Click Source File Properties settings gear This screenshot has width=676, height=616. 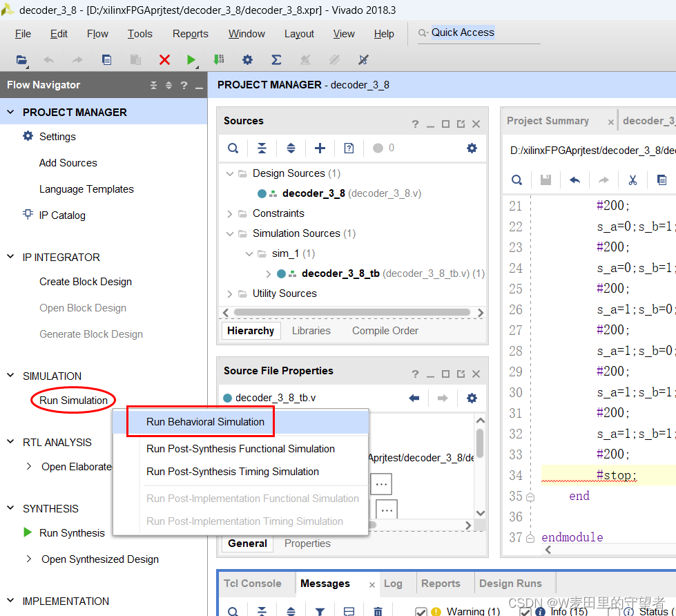pos(472,398)
